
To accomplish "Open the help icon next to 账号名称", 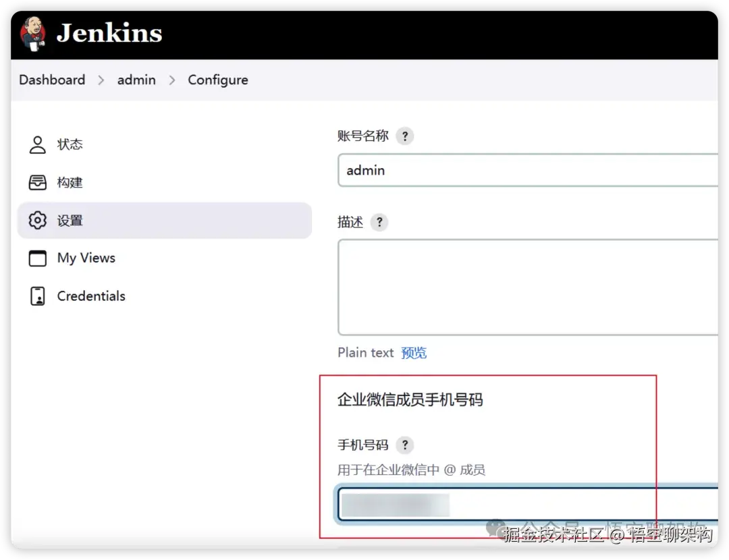I will (404, 136).
